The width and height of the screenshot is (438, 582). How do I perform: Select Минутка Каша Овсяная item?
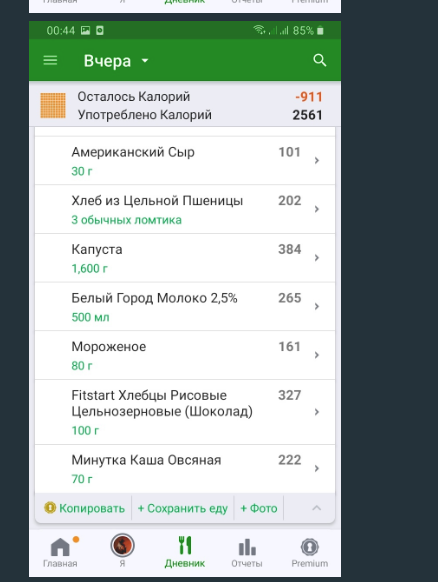[x=185, y=469]
